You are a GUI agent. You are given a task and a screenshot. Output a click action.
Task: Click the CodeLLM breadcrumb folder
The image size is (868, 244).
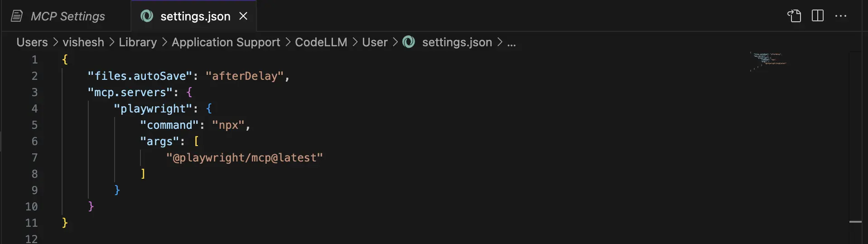(321, 42)
